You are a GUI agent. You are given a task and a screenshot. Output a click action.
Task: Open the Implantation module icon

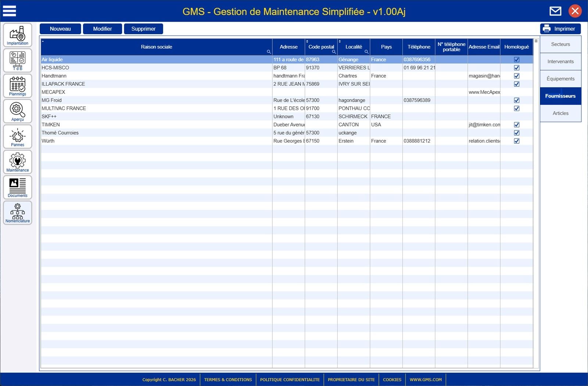[17, 35]
